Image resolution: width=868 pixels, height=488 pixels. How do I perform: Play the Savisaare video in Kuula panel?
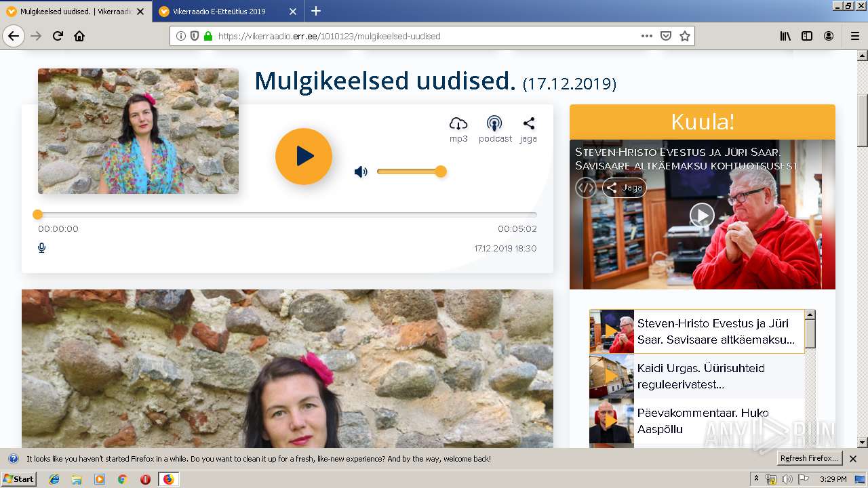pos(702,216)
